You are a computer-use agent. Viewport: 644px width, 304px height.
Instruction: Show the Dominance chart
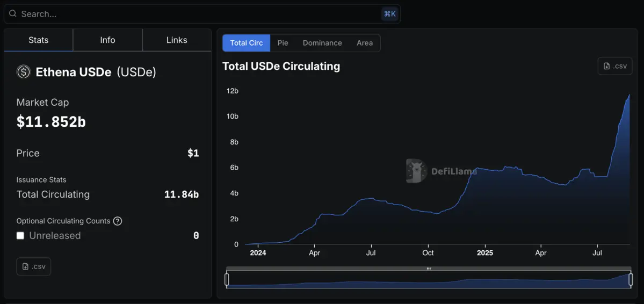(322, 43)
